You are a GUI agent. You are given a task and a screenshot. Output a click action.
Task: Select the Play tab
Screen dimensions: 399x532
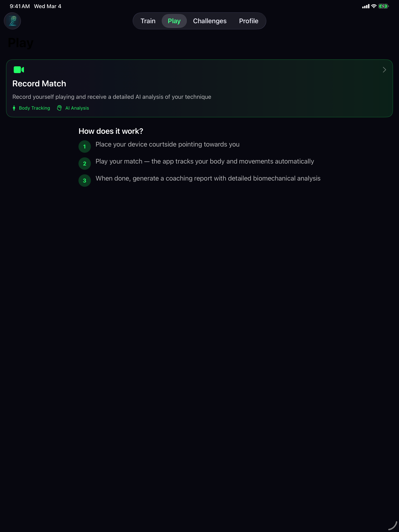click(174, 21)
